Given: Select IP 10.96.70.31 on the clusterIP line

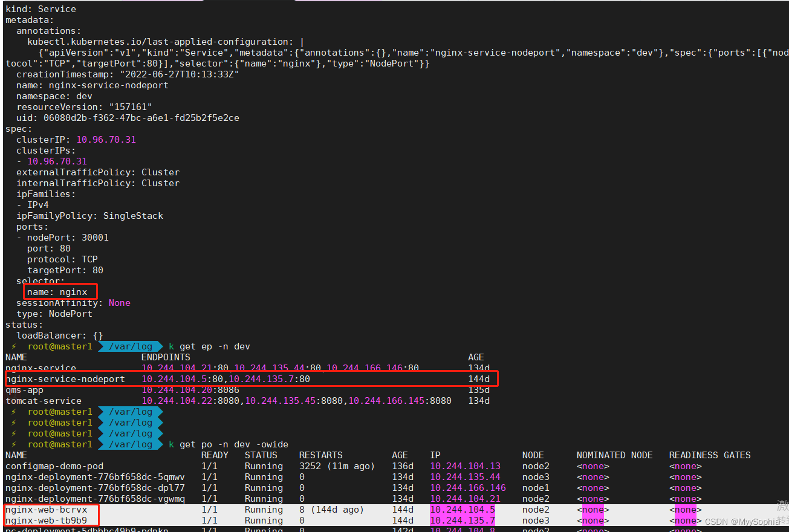Looking at the screenshot, I should tap(106, 140).
